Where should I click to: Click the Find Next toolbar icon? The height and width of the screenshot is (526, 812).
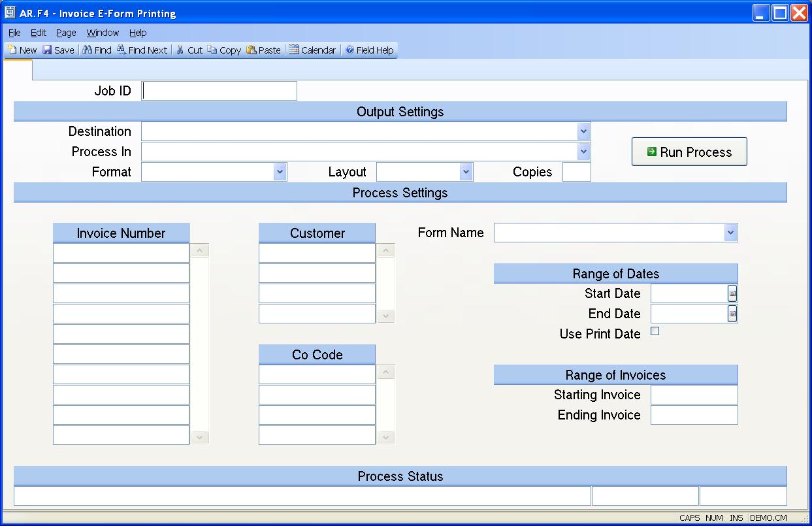coord(122,50)
